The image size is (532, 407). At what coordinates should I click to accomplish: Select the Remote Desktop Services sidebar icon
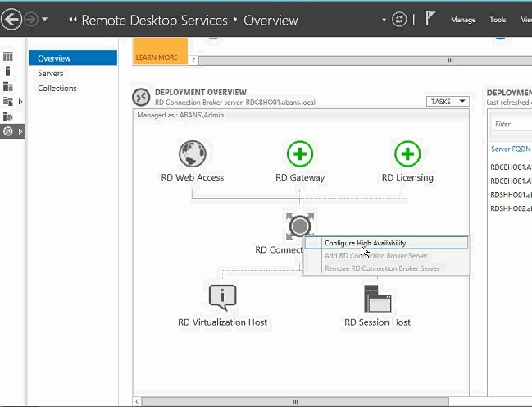click(x=8, y=131)
